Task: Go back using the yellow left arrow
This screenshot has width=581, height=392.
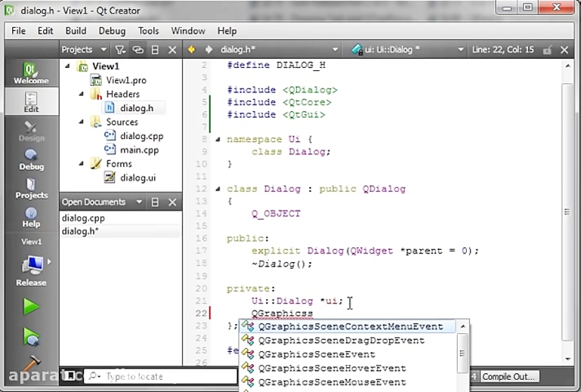Action: tap(192, 50)
